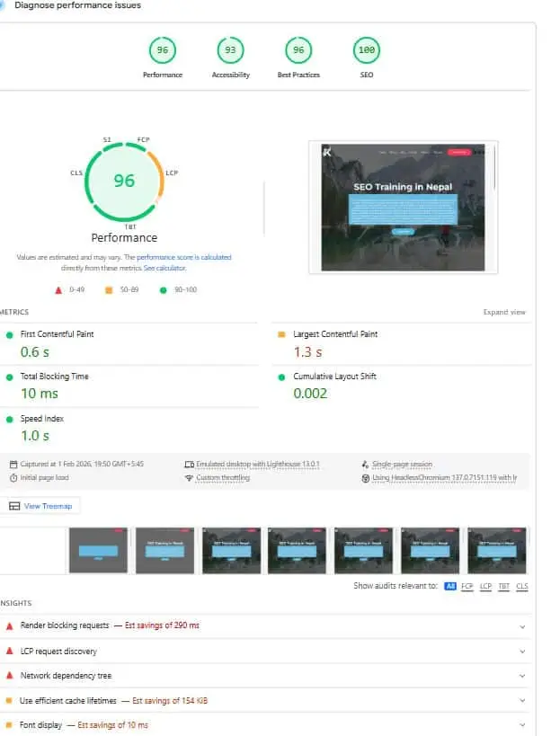
Task: Click the Chromium icon by Using HeadlessChromium
Action: 366,478
